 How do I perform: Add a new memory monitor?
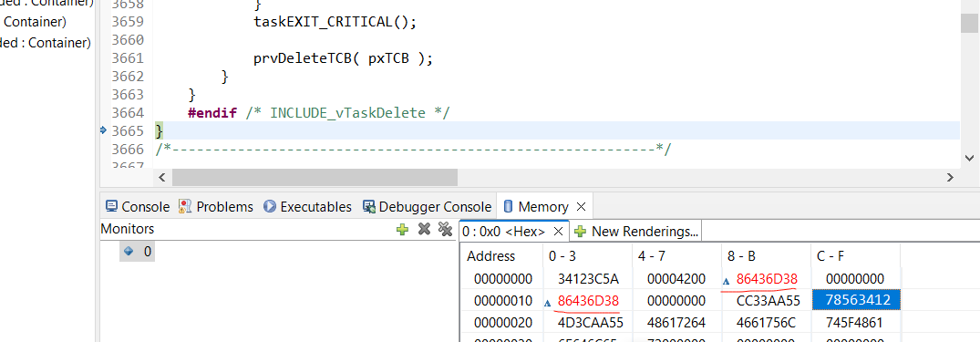point(403,230)
